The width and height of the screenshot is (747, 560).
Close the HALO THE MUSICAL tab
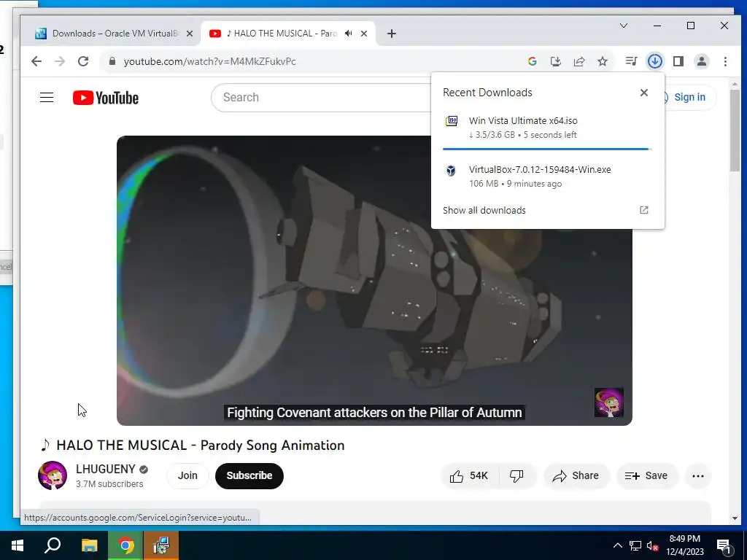(x=364, y=34)
